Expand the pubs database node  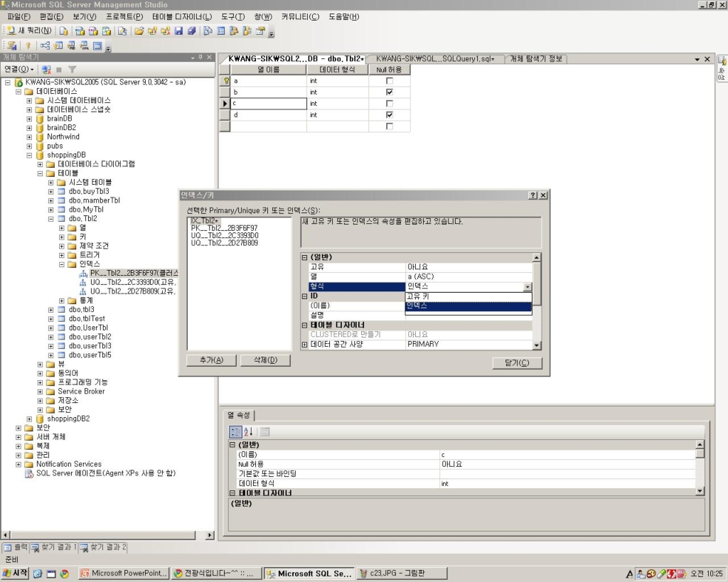(29, 146)
